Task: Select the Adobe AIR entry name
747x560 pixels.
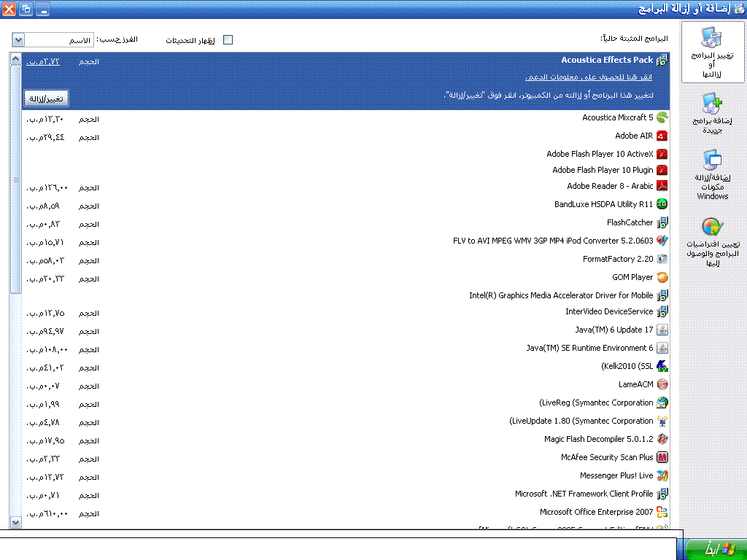Action: click(x=634, y=136)
